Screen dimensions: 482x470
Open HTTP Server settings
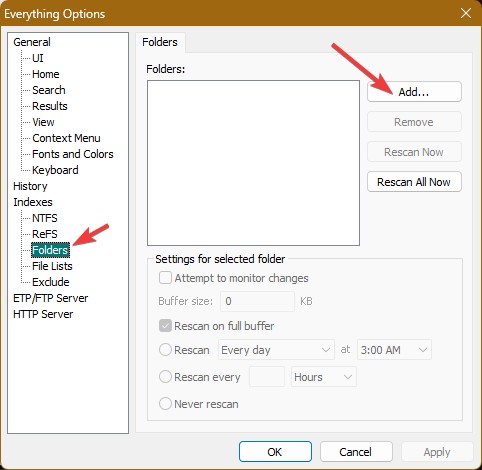[43, 314]
